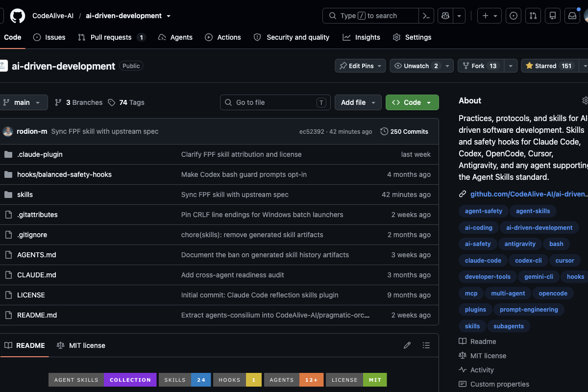Screen dimensions: 588x392
Task: Switch to the Pull requests tab
Action: (x=112, y=37)
